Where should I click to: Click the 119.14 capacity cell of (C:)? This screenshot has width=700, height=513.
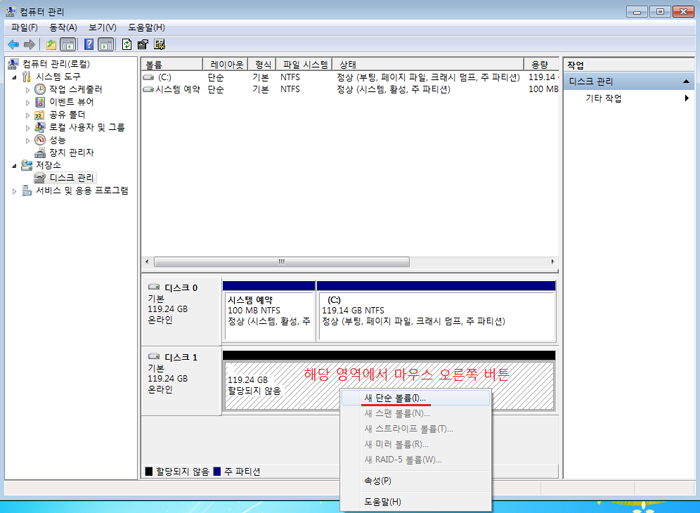click(543, 77)
